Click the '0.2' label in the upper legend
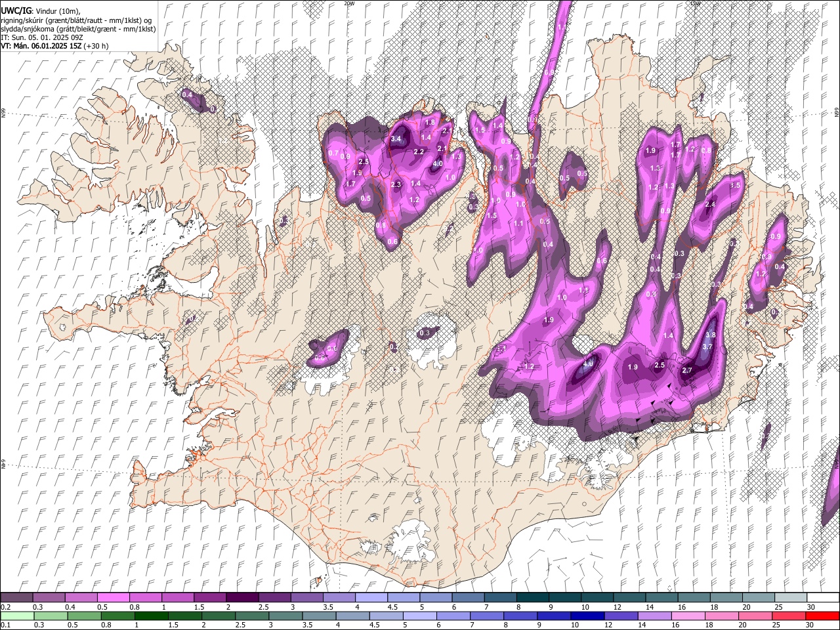 tap(6, 607)
